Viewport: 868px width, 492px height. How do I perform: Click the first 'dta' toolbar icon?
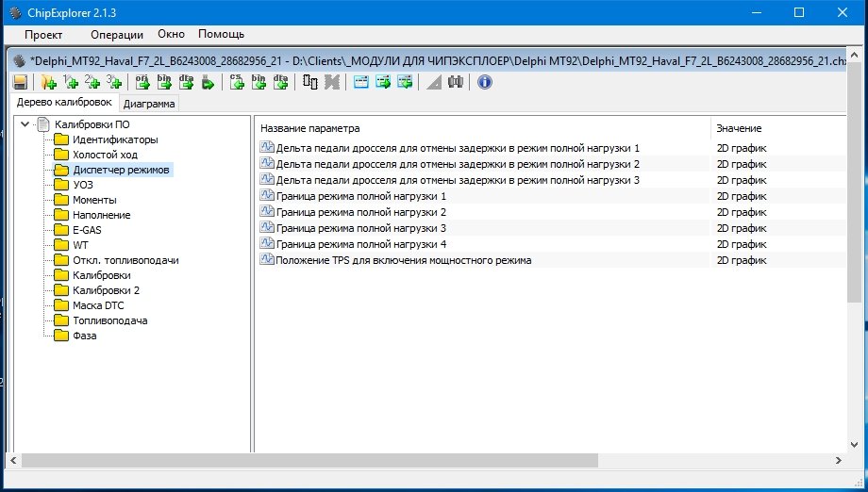[x=186, y=82]
